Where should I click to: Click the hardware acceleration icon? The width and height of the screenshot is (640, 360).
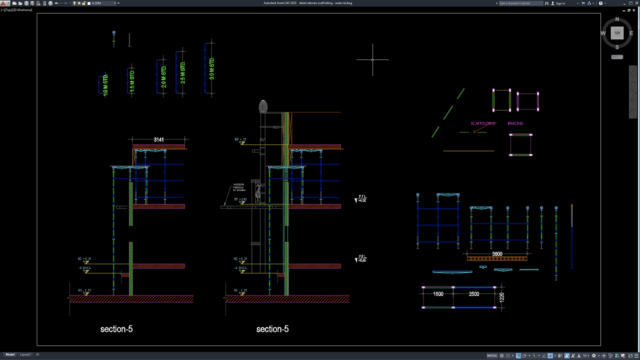click(x=617, y=356)
